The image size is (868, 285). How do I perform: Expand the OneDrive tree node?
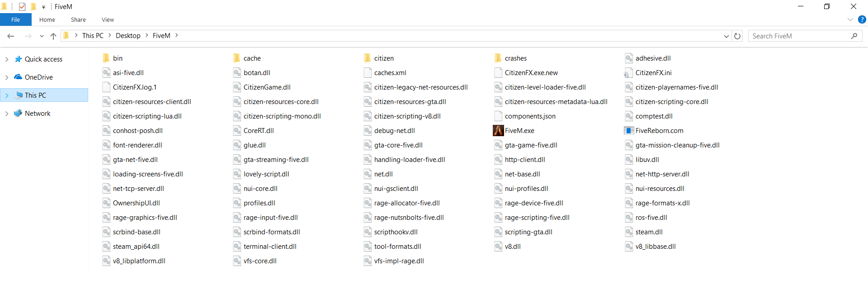(x=7, y=77)
